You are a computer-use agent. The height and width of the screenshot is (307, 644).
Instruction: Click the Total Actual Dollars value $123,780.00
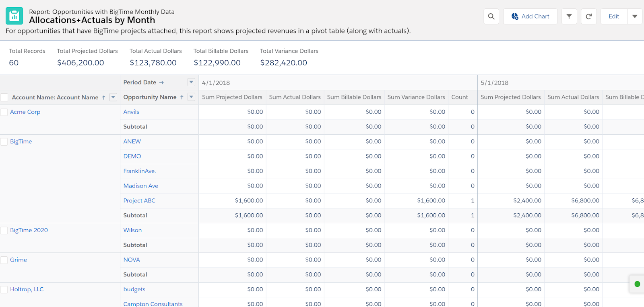tap(153, 63)
